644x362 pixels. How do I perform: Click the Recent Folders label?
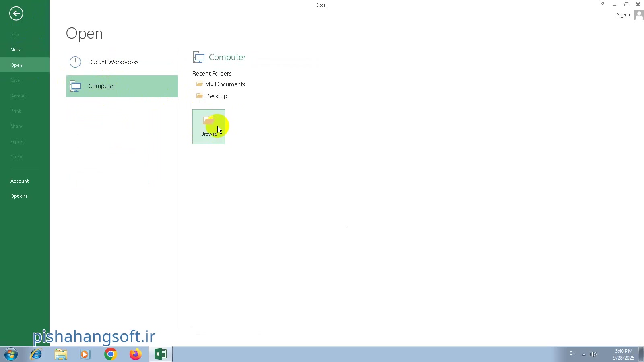click(212, 74)
